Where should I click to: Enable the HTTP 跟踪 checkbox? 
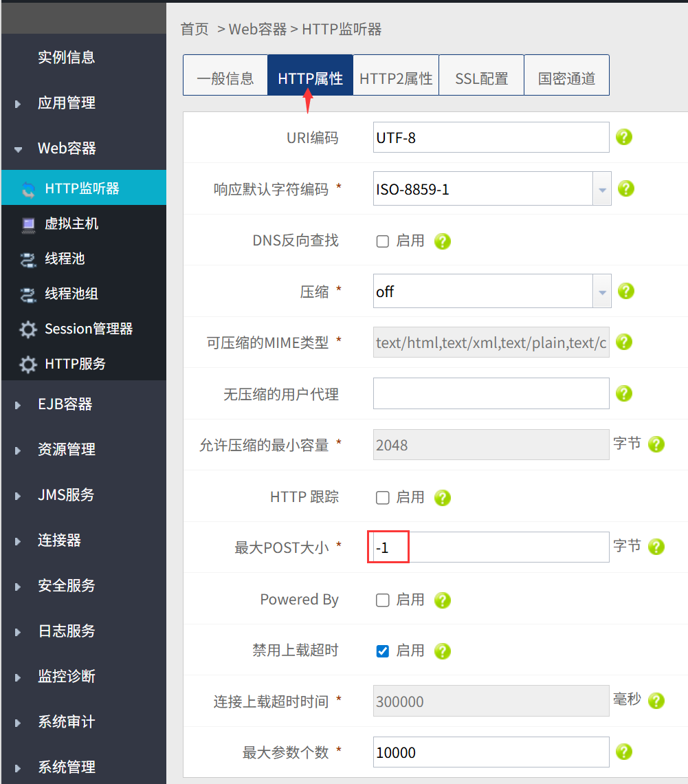click(383, 498)
